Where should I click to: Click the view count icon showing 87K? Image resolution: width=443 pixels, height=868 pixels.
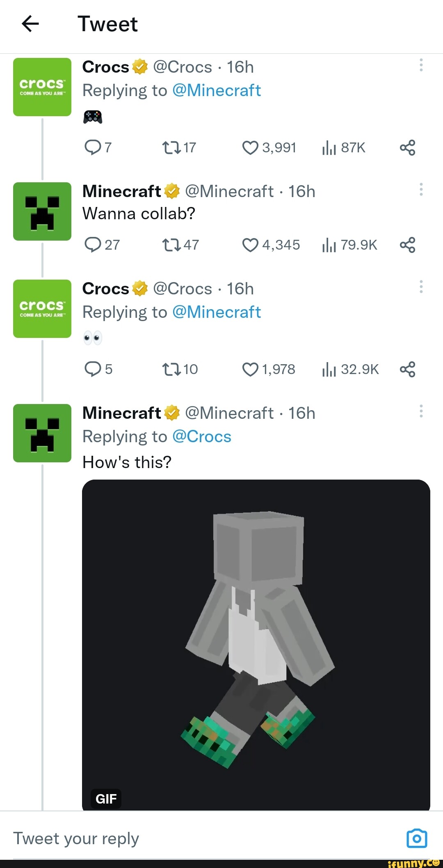[329, 148]
